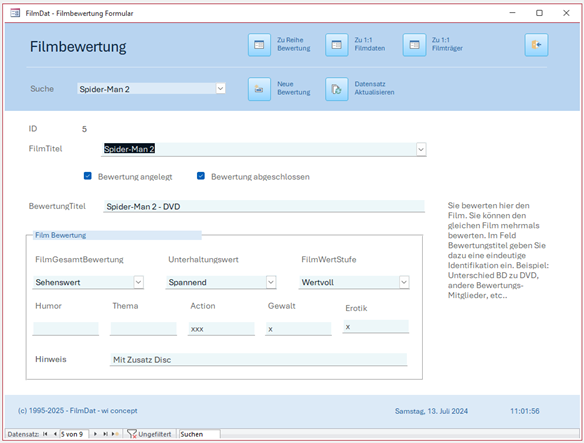Click the Hinweis field Mit Zusatz Disc
This screenshot has height=443, width=584.
tap(258, 360)
